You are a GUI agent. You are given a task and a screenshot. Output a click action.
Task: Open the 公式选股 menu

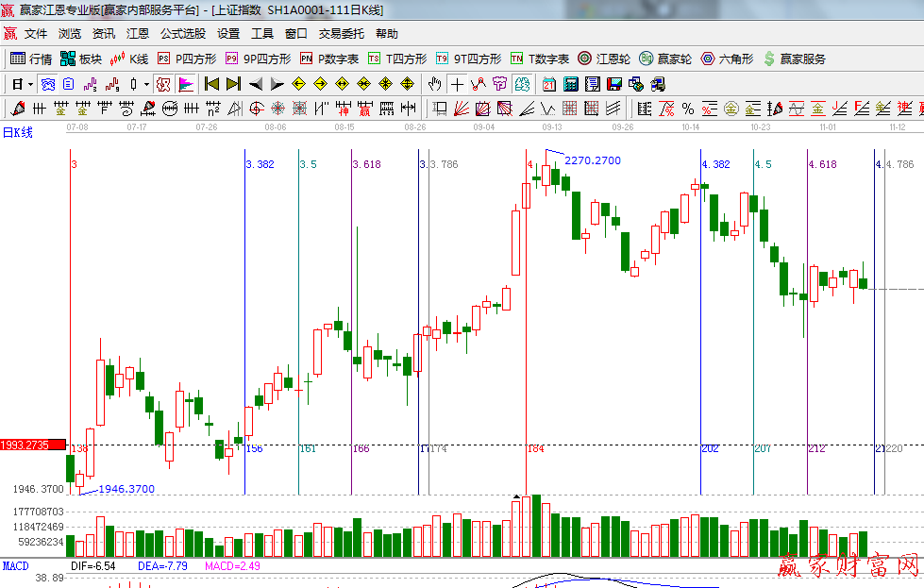tap(182, 33)
